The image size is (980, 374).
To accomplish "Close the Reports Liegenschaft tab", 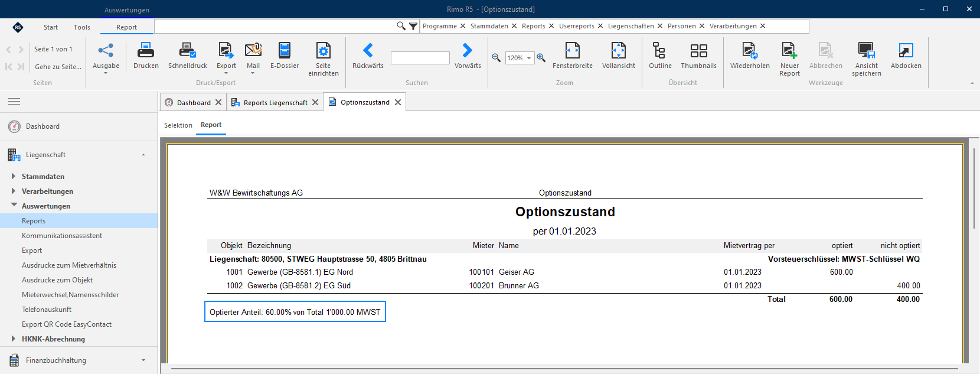I will pos(315,102).
